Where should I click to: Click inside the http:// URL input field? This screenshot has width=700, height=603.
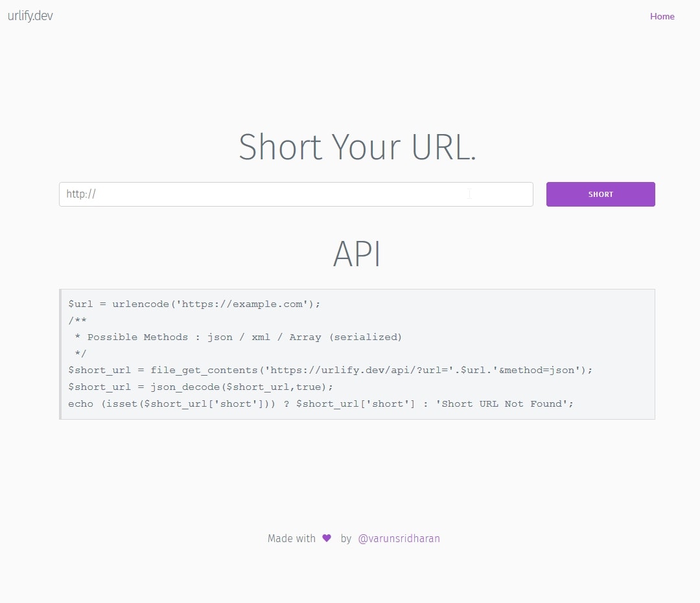point(259,194)
